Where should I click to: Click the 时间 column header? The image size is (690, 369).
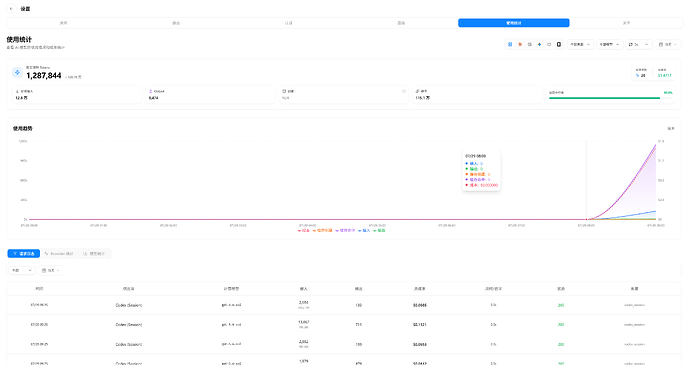tap(39, 289)
